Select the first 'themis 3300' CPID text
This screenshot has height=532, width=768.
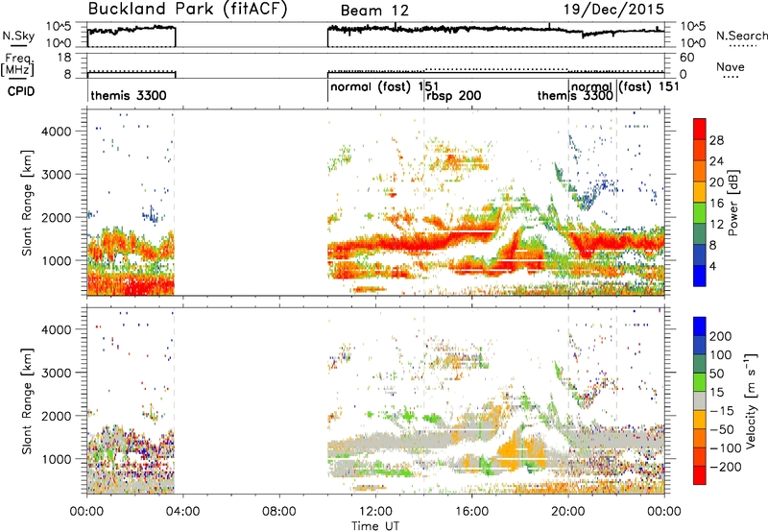[129, 95]
